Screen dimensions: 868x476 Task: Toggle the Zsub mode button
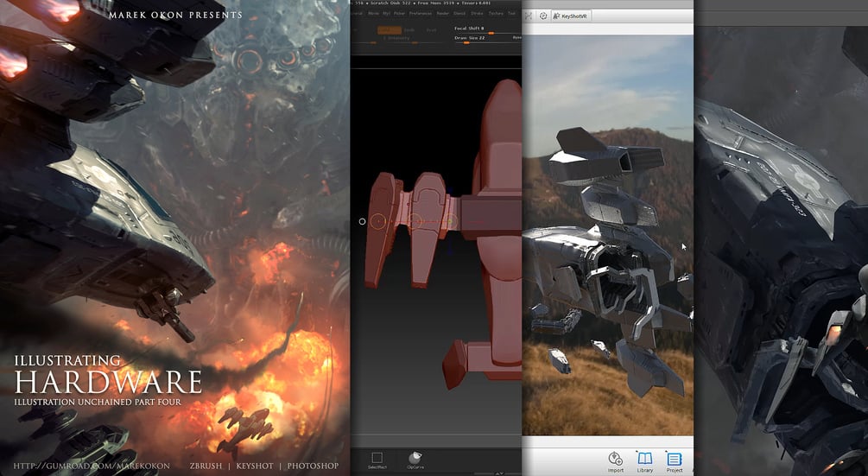(409, 30)
